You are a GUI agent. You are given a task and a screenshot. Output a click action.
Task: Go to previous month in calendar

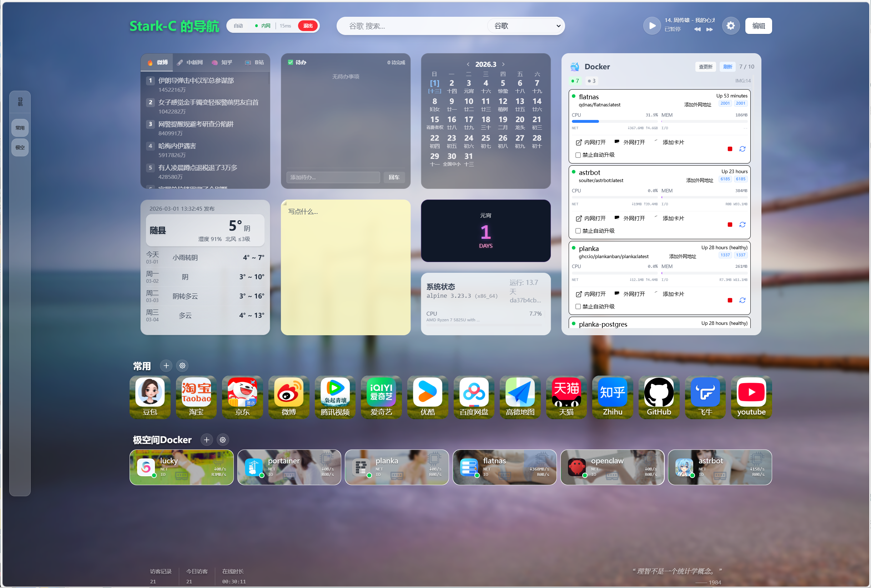pos(468,65)
